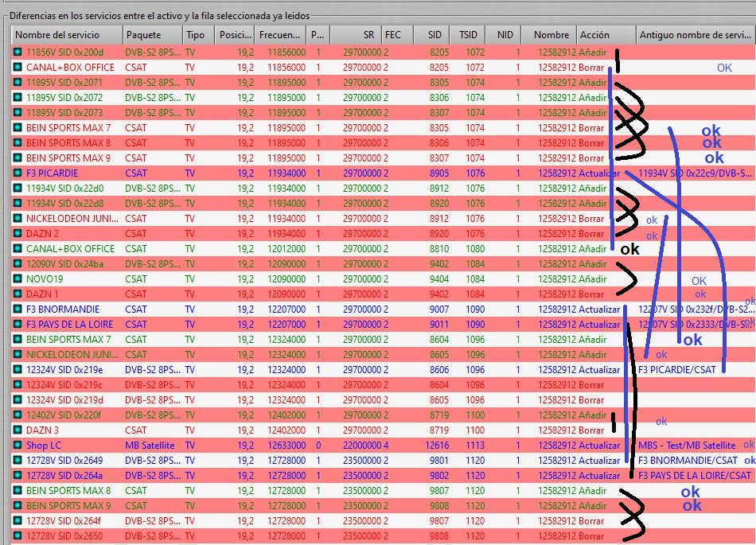Image resolution: width=756 pixels, height=545 pixels.
Task: Select the DAZN 1 service name
Action: [42, 294]
